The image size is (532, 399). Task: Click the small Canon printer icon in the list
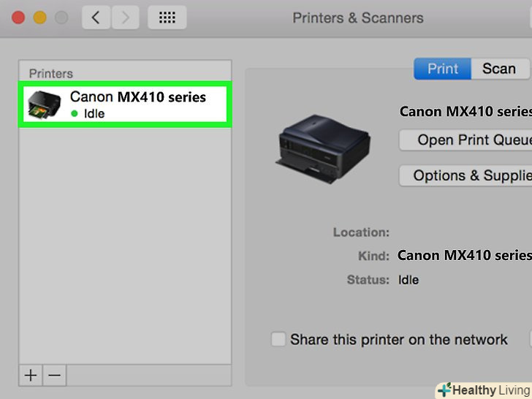point(45,104)
